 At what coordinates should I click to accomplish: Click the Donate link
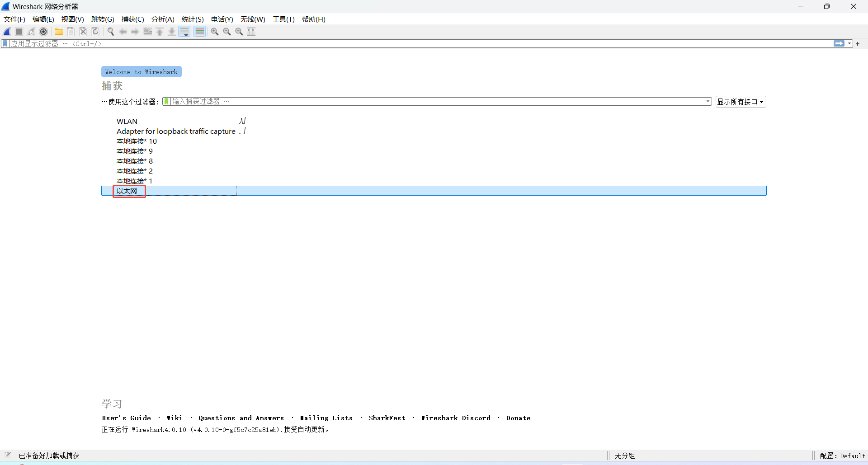click(518, 418)
